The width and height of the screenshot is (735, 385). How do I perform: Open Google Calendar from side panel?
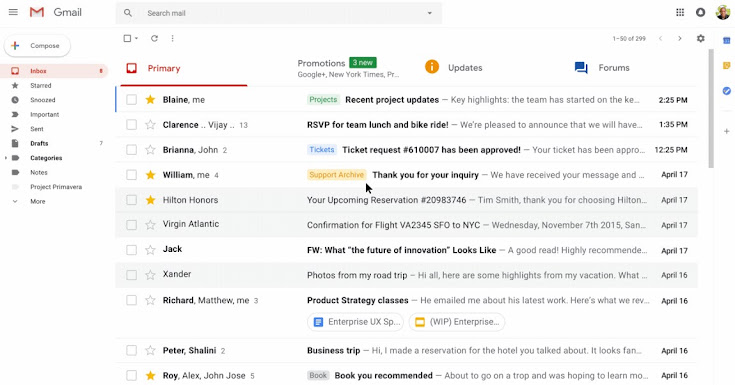click(x=727, y=41)
